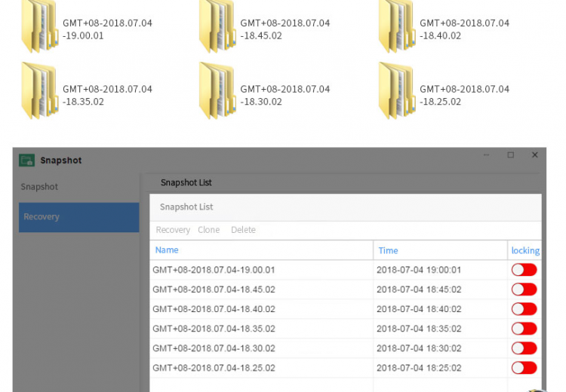Select the Snapshot sidebar tab
The height and width of the screenshot is (392, 566).
click(x=39, y=187)
